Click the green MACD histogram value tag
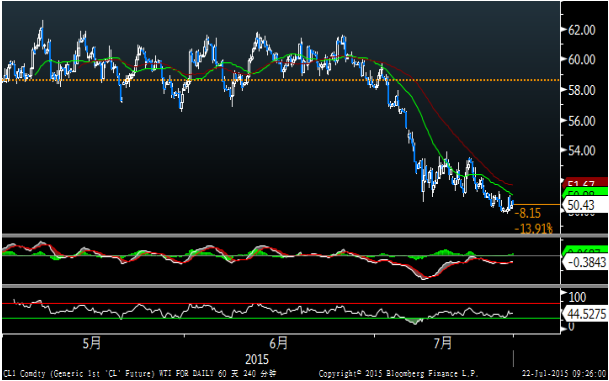Screen dimensions: 609x381 pyautogui.click(x=585, y=251)
